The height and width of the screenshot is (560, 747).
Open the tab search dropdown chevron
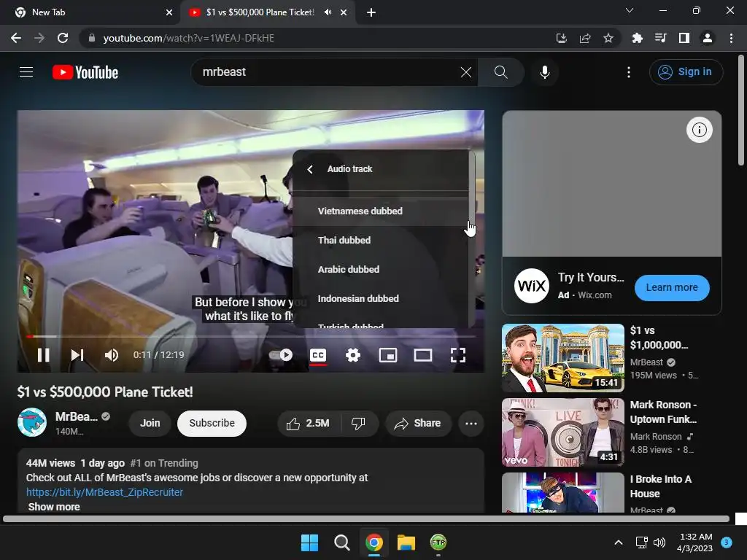pos(630,10)
